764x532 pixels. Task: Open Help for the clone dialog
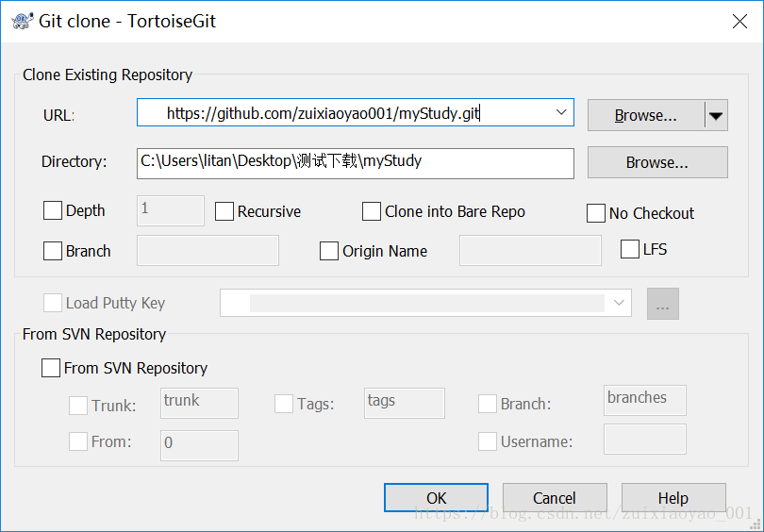point(673,498)
